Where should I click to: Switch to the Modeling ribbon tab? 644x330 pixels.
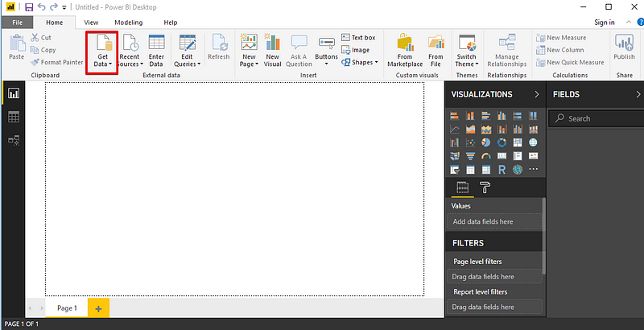tap(129, 23)
